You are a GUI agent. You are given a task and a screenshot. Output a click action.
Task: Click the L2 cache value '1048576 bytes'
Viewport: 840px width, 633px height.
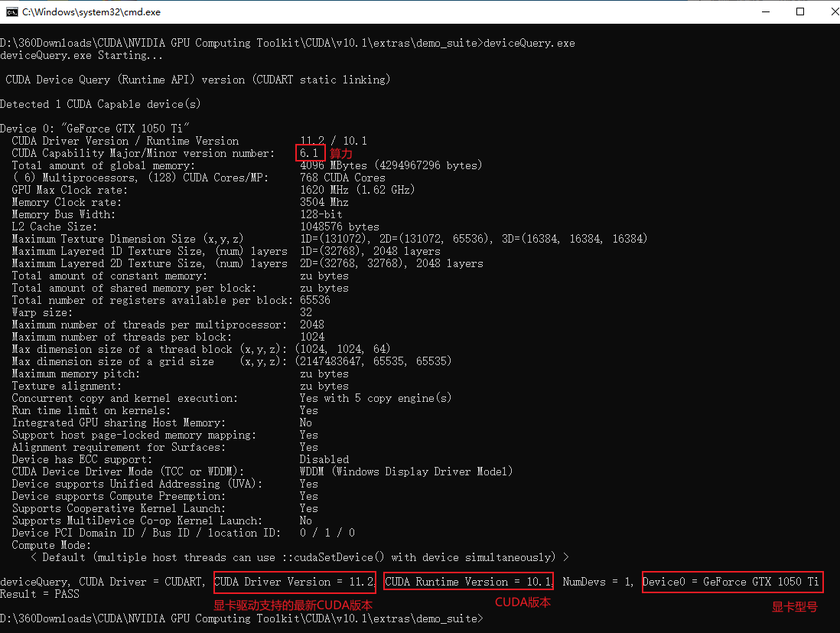pyautogui.click(x=340, y=227)
